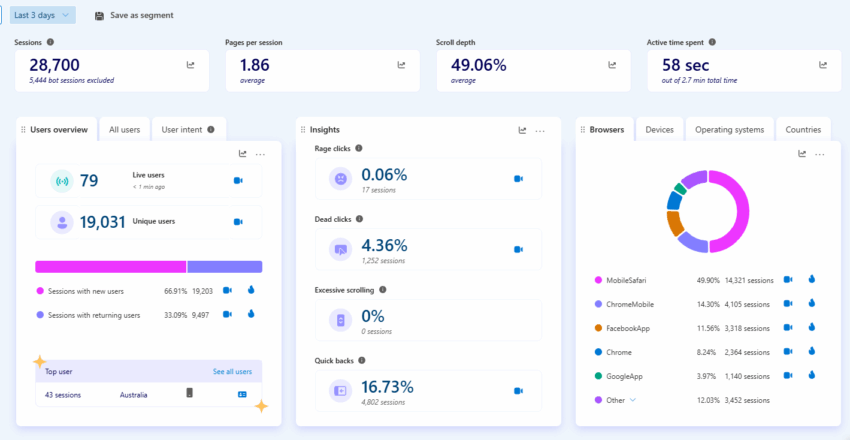Open heatmap for sessions with new users
The height and width of the screenshot is (440, 850).
[250, 291]
